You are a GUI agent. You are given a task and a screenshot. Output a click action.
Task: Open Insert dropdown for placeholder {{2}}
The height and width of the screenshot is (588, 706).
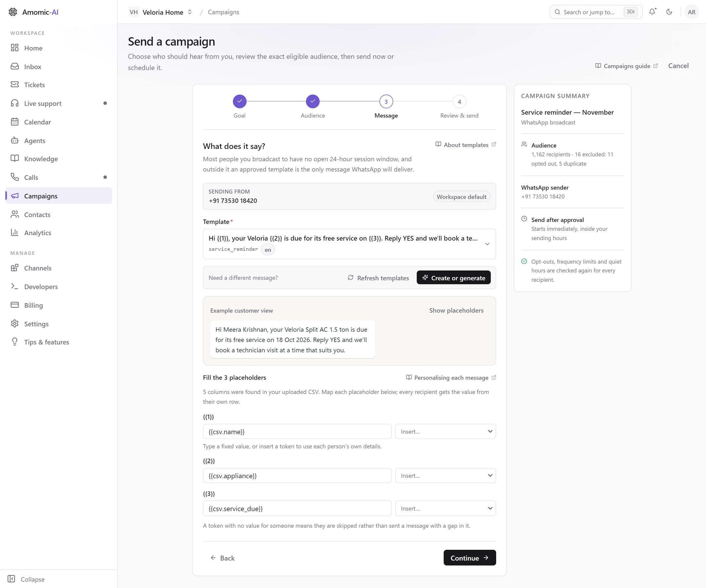click(x=445, y=475)
